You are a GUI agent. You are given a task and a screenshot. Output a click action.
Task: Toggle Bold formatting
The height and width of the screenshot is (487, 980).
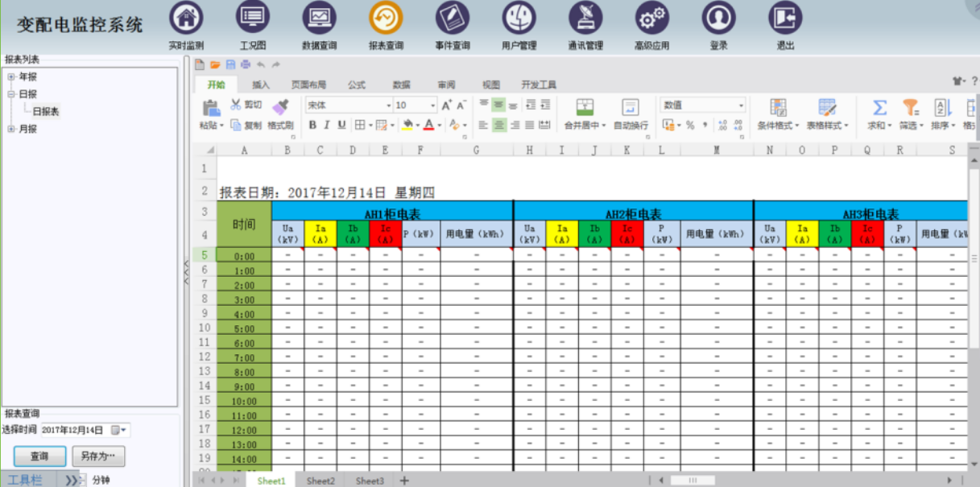(312, 125)
